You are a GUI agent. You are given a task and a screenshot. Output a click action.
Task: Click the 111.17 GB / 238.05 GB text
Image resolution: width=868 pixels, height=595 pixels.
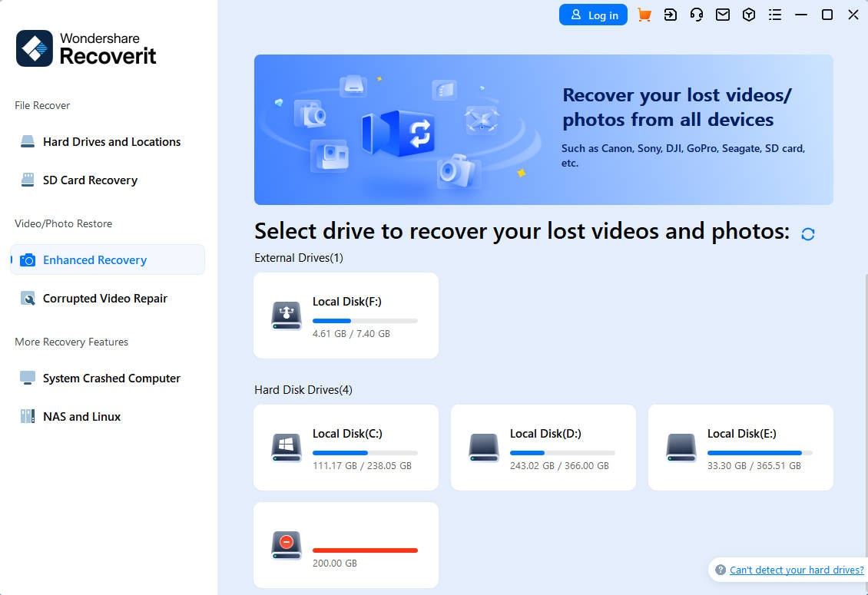pyautogui.click(x=362, y=465)
